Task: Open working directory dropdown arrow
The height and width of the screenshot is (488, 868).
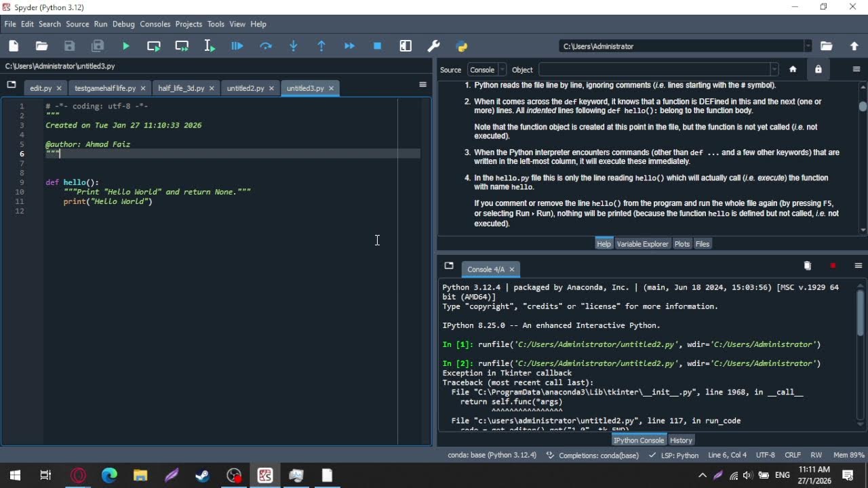Action: tap(808, 46)
